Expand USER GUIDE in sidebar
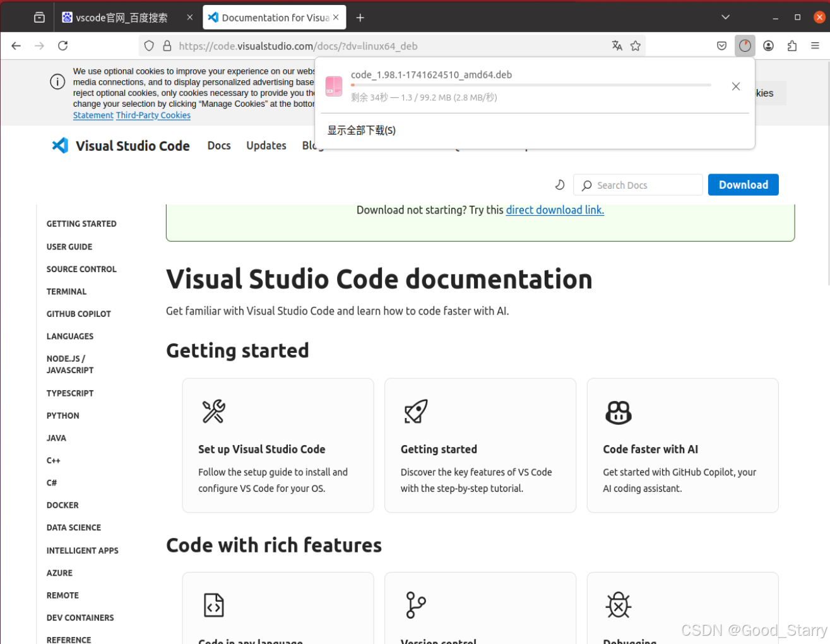The width and height of the screenshot is (830, 644). point(69,246)
